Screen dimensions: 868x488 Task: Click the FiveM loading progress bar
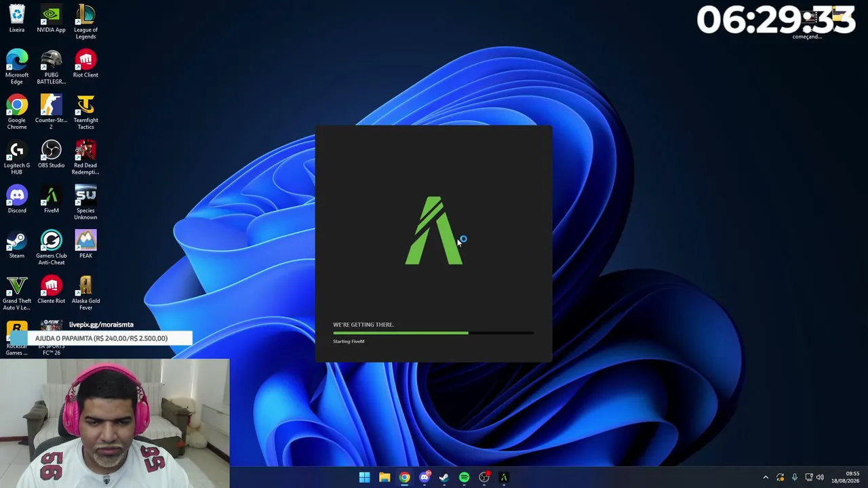pos(433,333)
